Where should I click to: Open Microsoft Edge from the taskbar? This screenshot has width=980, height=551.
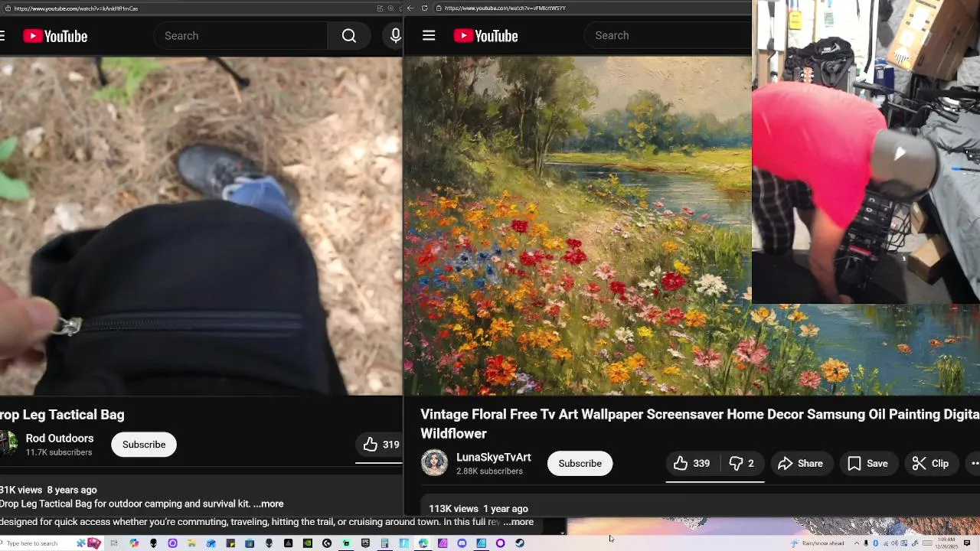pyautogui.click(x=423, y=543)
